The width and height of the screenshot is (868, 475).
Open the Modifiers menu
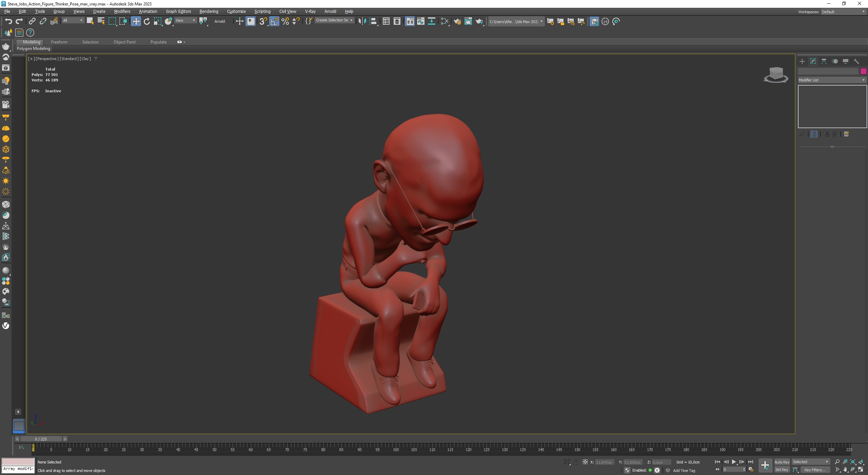pos(122,12)
